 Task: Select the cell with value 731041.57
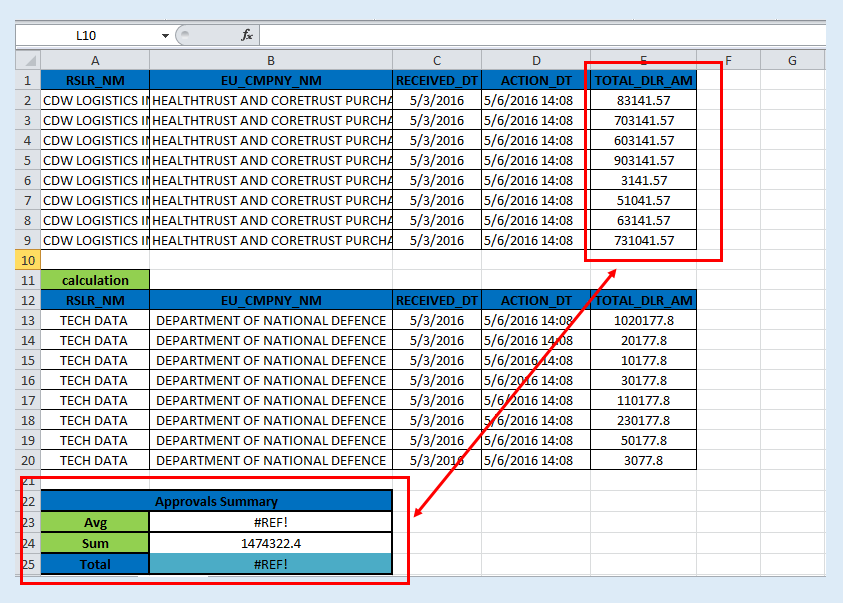644,241
